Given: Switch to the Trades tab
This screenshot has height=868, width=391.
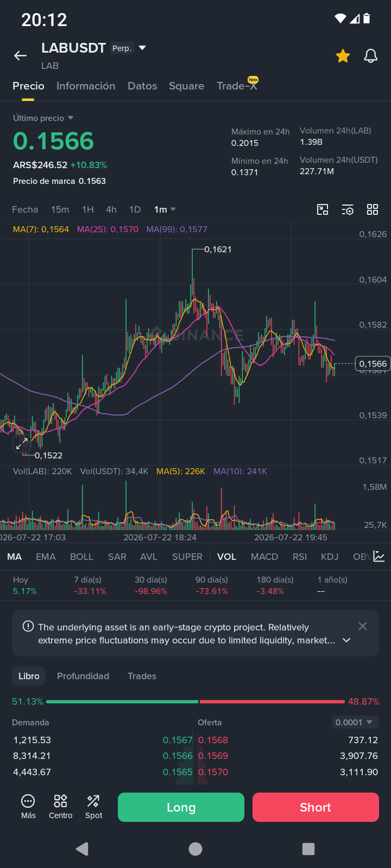Looking at the screenshot, I should pyautogui.click(x=142, y=676).
